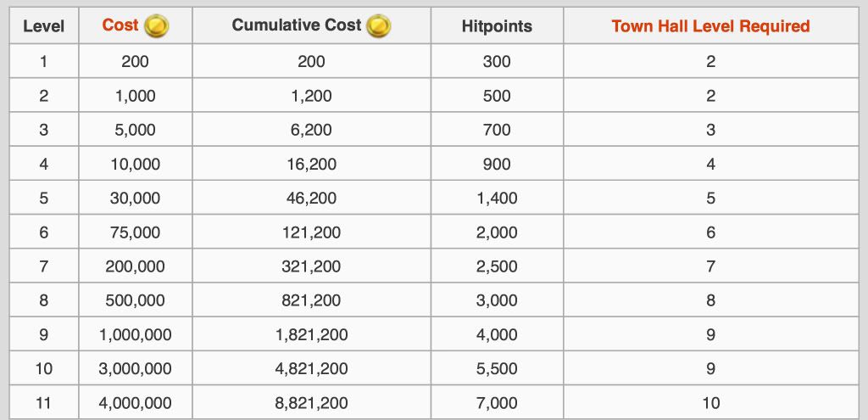Click the gold coin icon beside Cumulative Cost

(x=378, y=26)
